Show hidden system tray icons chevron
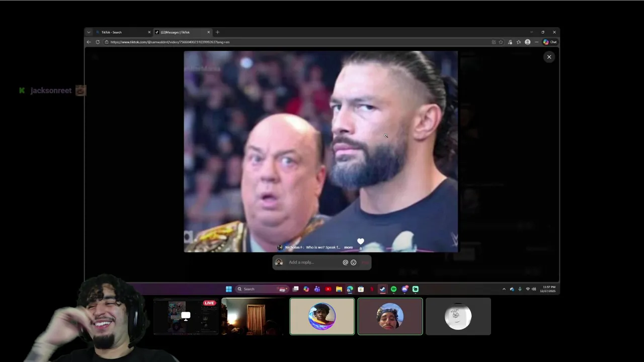Viewport: 644px width, 362px height. [504, 289]
